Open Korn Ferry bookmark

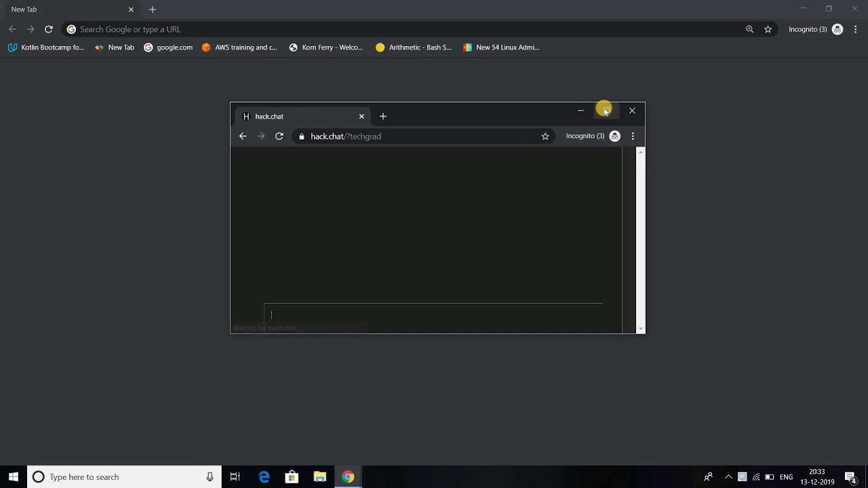326,47
